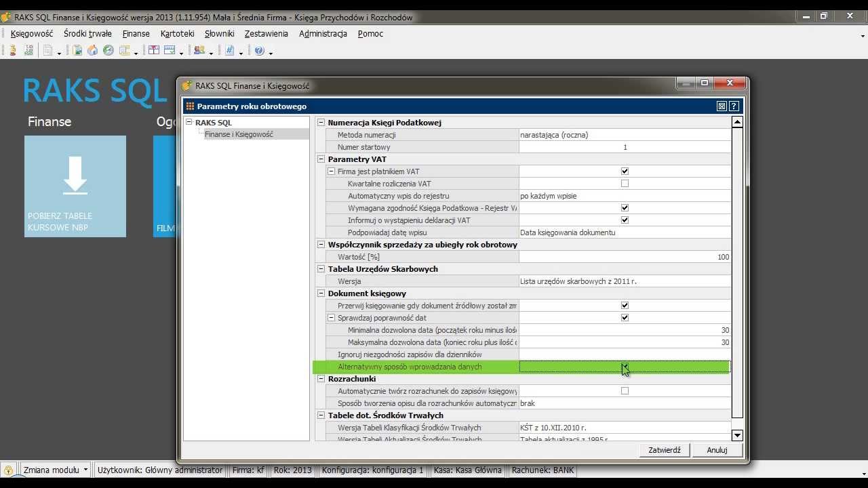Screen dimensions: 868x488
Task: Collapse Parametry VAT section
Action: (322, 159)
